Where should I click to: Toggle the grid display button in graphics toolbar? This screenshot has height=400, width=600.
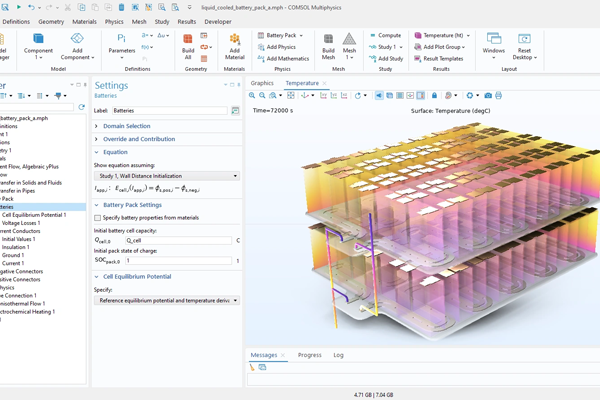(x=399, y=95)
